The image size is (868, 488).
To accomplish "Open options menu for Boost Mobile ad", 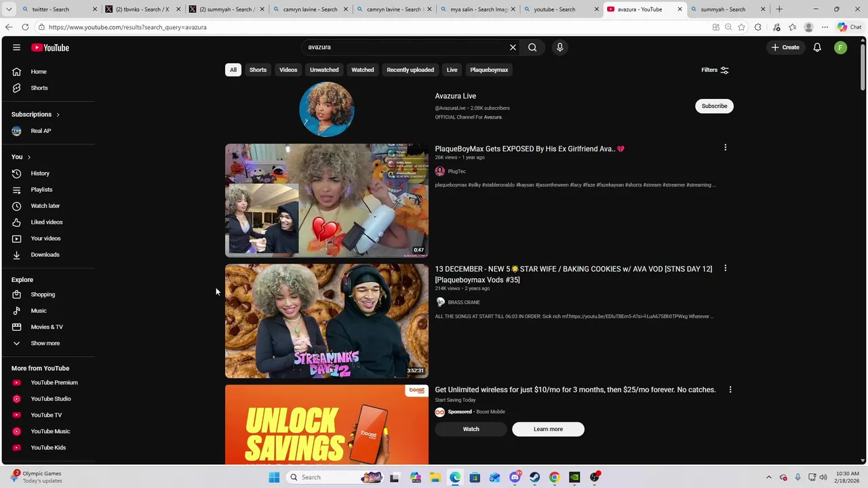I will tap(730, 390).
